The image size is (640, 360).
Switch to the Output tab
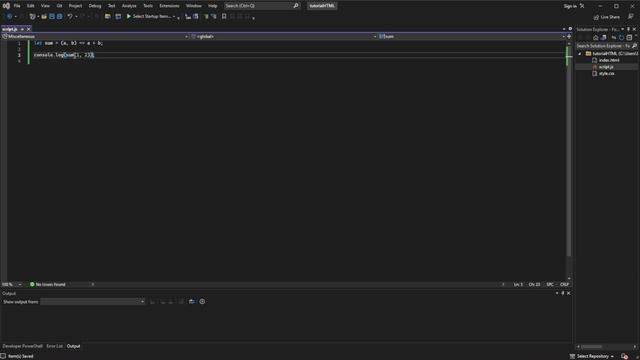coord(73,346)
